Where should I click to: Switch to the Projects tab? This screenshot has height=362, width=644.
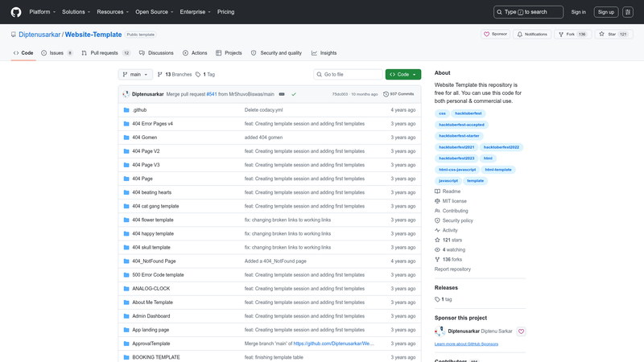pos(229,53)
